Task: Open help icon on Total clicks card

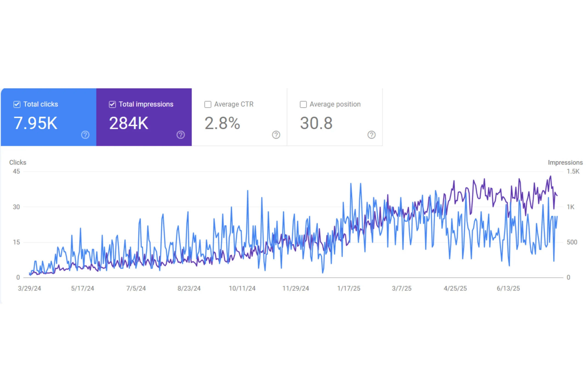Action: coord(85,135)
